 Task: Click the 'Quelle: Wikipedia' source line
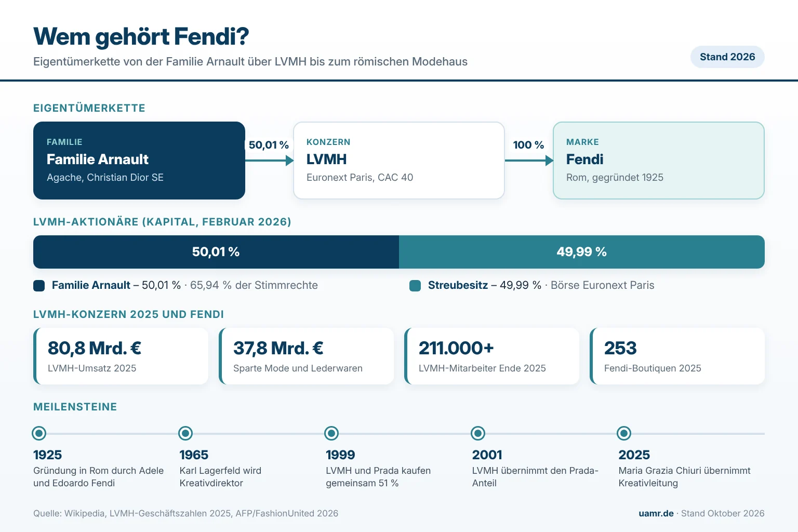click(185, 513)
